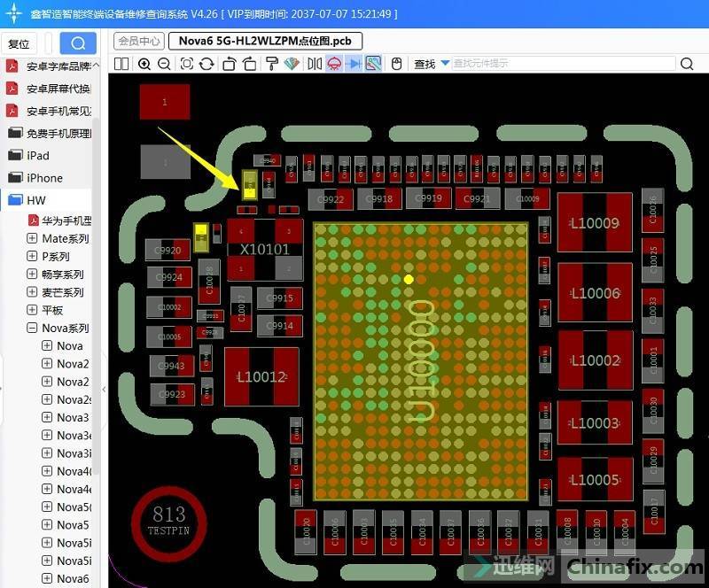This screenshot has width=709, height=588.
Task: Toggle the split panel view icon
Action: tap(121, 64)
